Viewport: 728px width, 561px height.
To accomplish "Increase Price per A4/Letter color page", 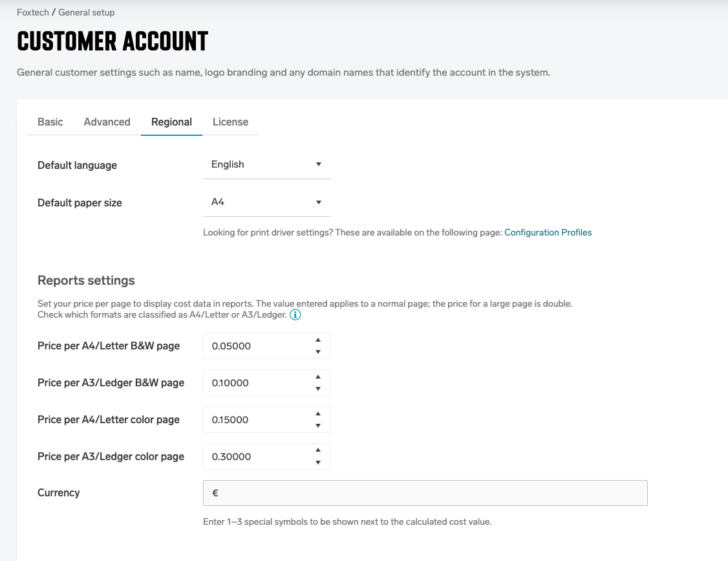I will coord(317,413).
